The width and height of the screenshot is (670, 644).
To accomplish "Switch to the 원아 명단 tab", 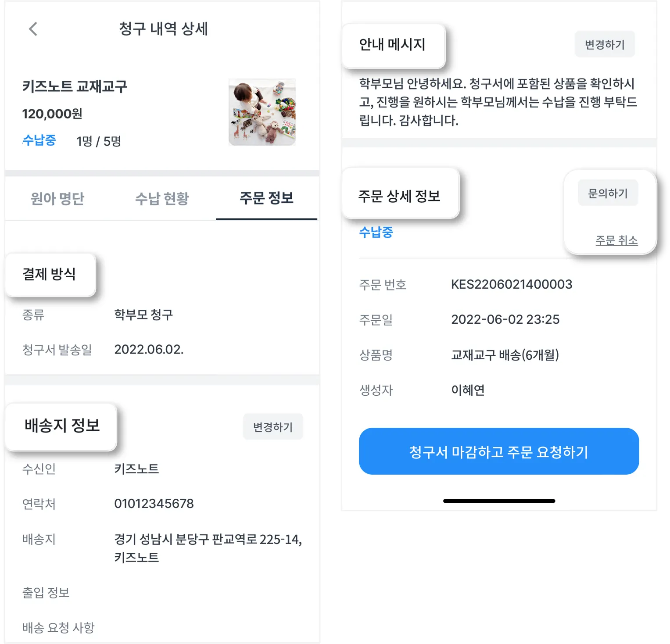I will (57, 198).
